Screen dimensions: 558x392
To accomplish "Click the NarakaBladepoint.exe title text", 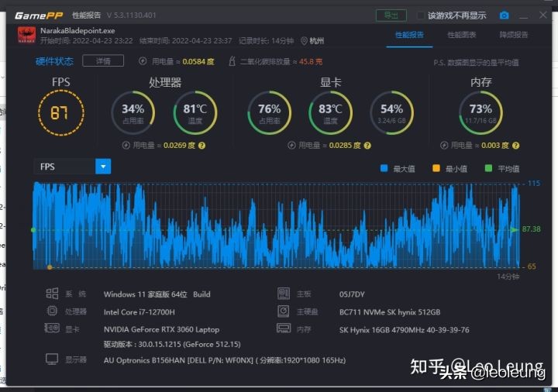I will [77, 30].
